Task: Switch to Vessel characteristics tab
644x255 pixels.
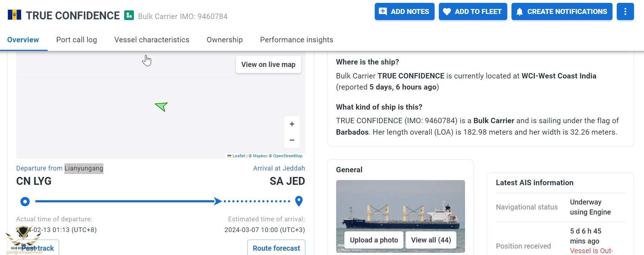Action: tap(152, 40)
